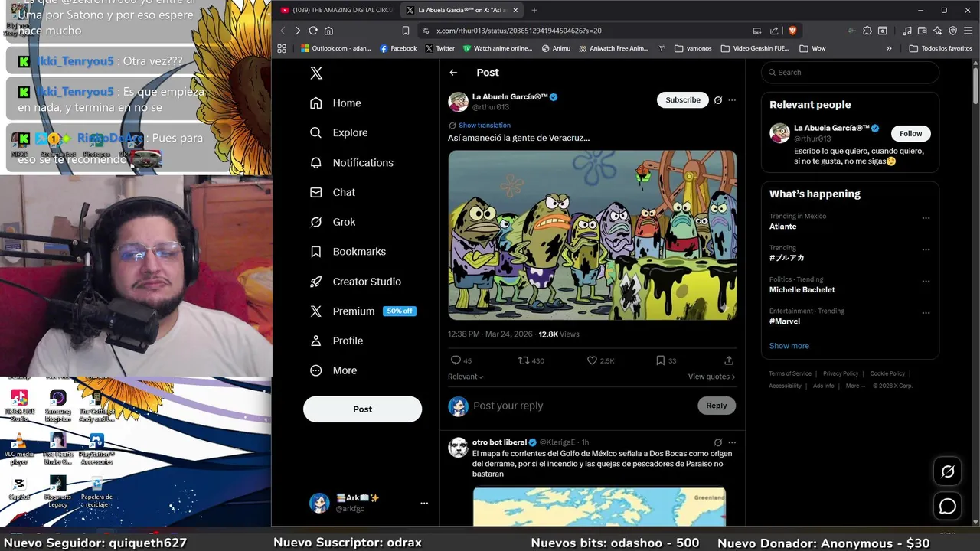Open the Ark account switcher menu

(369, 503)
